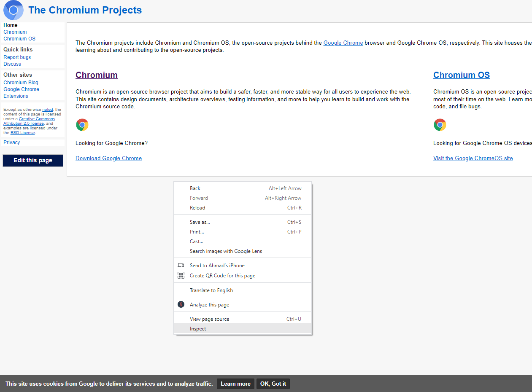The image size is (532, 392).
Task: Click the Chromium Projects logo
Action: [12, 10]
